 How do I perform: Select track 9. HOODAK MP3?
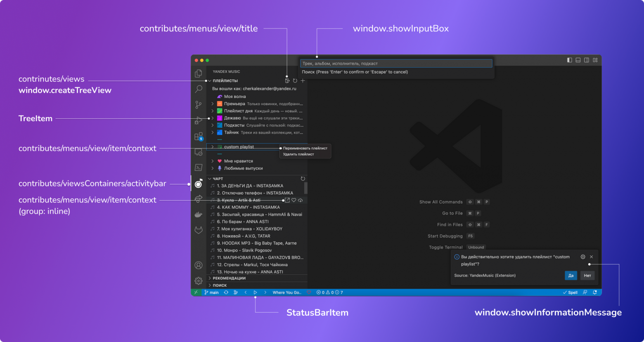tap(257, 243)
